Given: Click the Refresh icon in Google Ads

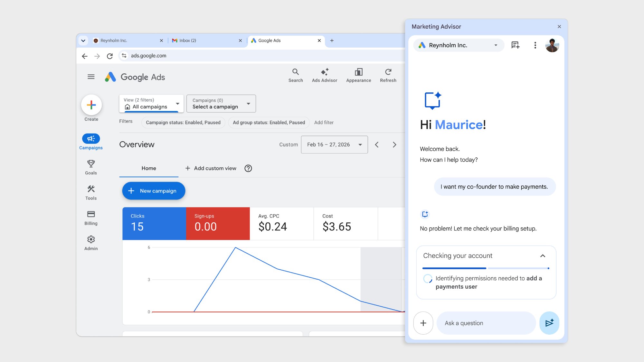Looking at the screenshot, I should click(388, 72).
